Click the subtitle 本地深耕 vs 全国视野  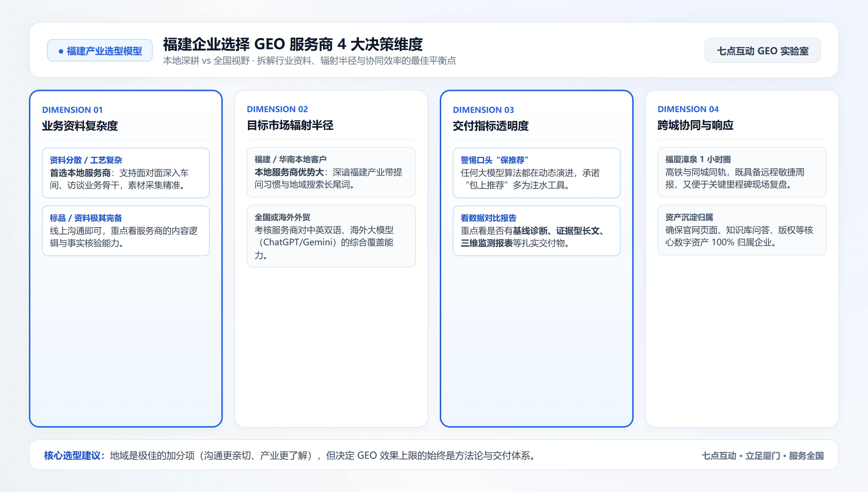point(206,60)
